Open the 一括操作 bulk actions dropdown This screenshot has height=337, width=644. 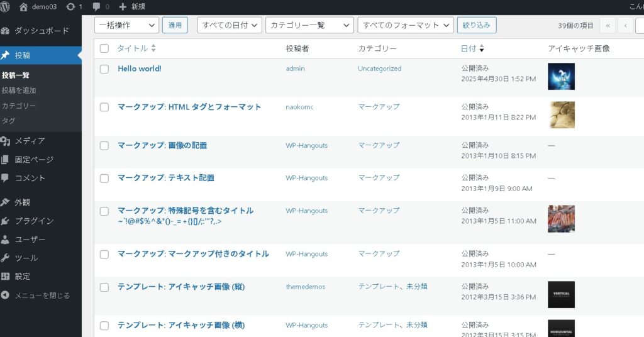tap(126, 25)
